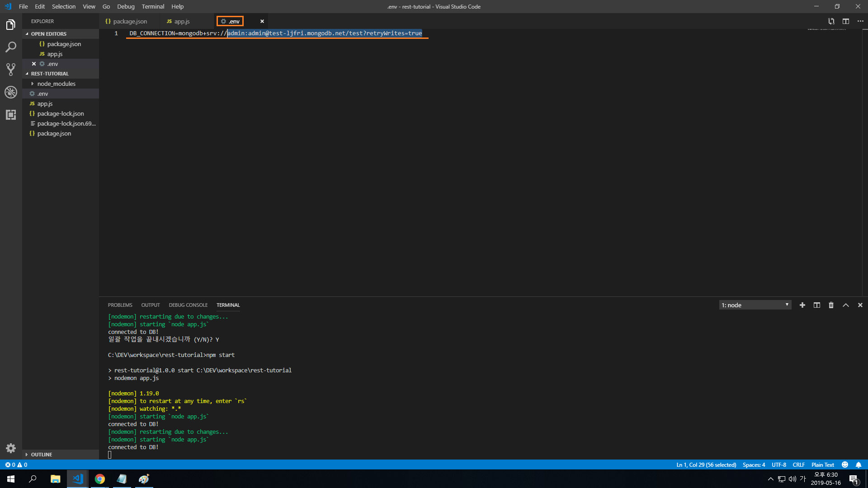Close the terminal panel
Image resolution: width=868 pixels, height=488 pixels.
pyautogui.click(x=860, y=305)
